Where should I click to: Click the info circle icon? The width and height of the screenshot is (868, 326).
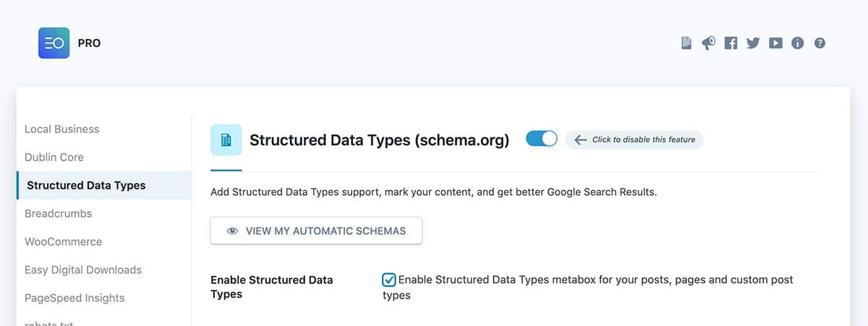[798, 43]
